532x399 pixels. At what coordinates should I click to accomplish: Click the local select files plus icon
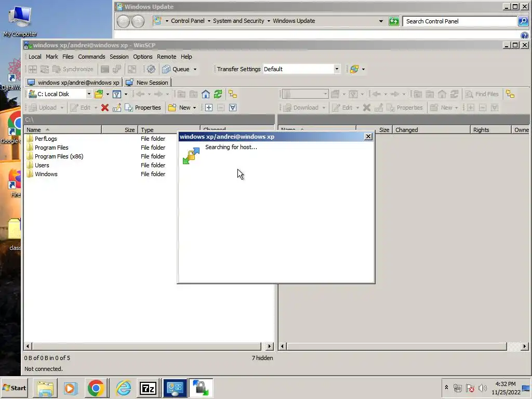209,108
